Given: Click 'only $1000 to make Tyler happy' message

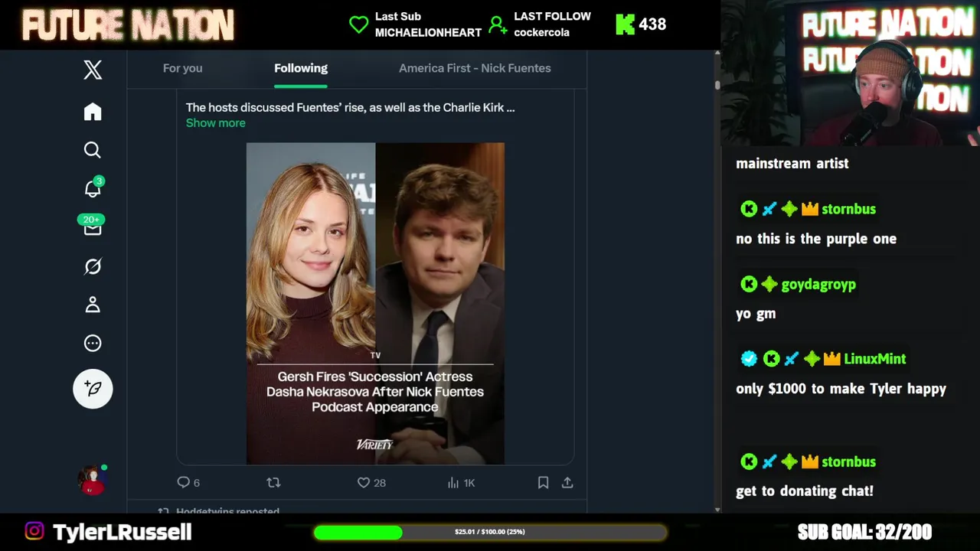Looking at the screenshot, I should 841,389.
